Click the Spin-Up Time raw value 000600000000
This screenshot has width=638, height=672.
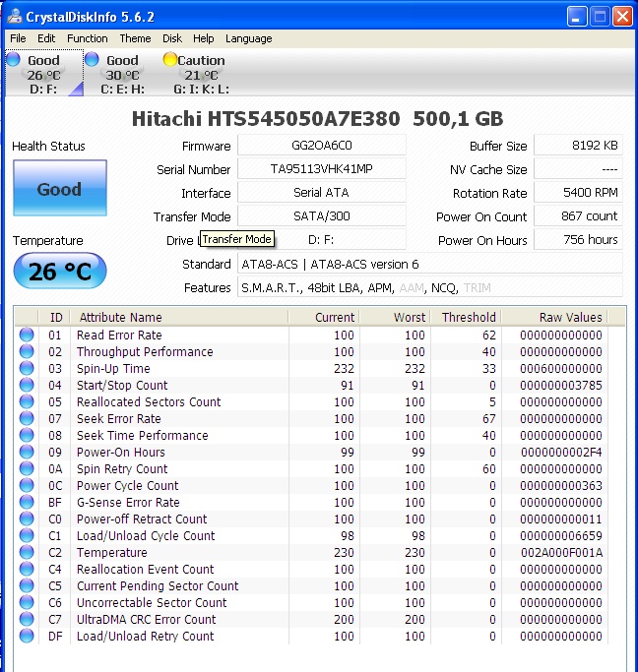point(561,369)
